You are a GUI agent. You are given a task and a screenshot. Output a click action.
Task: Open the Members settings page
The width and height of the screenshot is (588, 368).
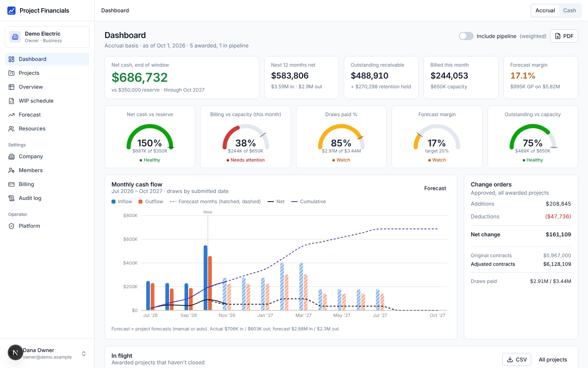tap(47, 171)
